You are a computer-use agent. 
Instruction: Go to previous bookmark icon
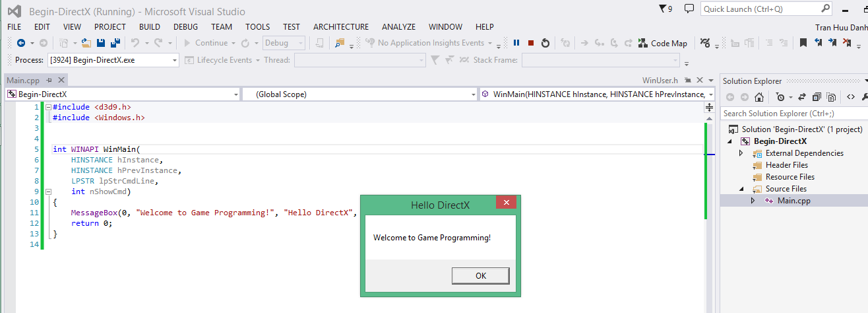coord(818,43)
